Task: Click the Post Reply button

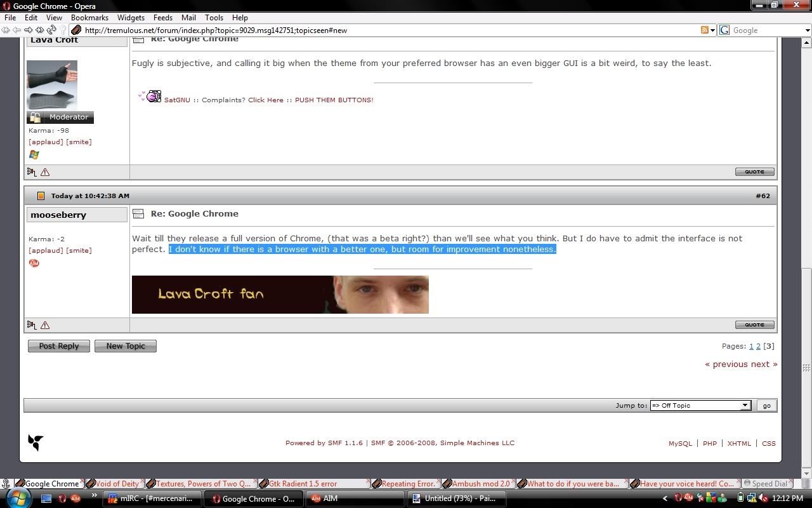Action: pyautogui.click(x=59, y=346)
